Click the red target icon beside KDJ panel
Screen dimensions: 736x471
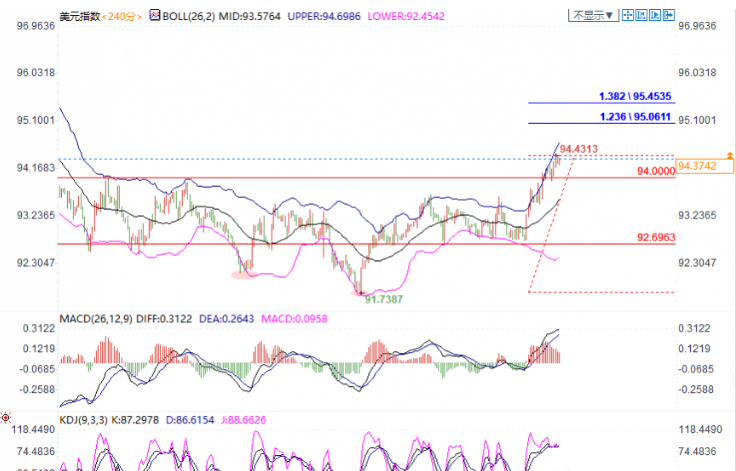[6, 417]
